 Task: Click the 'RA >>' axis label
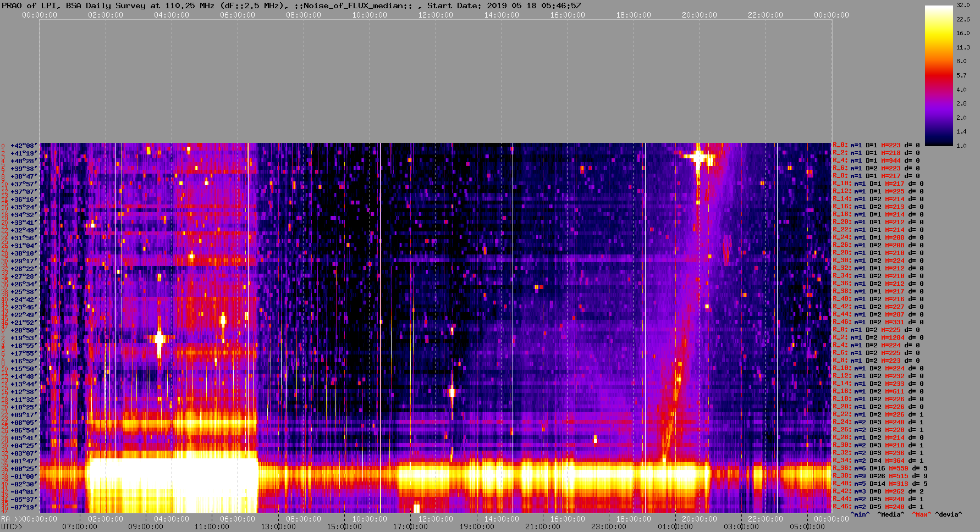pyautogui.click(x=10, y=519)
